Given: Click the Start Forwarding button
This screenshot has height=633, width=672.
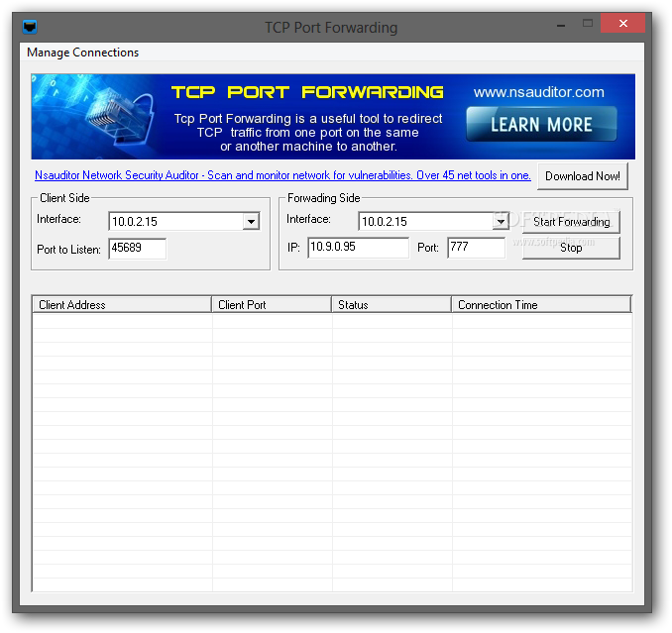Looking at the screenshot, I should pos(571,222).
